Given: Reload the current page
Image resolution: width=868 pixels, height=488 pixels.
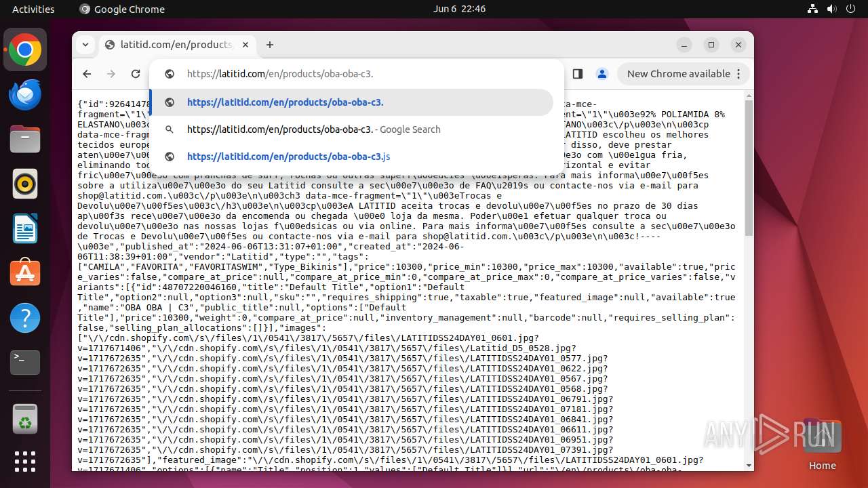Looking at the screenshot, I should tap(136, 74).
